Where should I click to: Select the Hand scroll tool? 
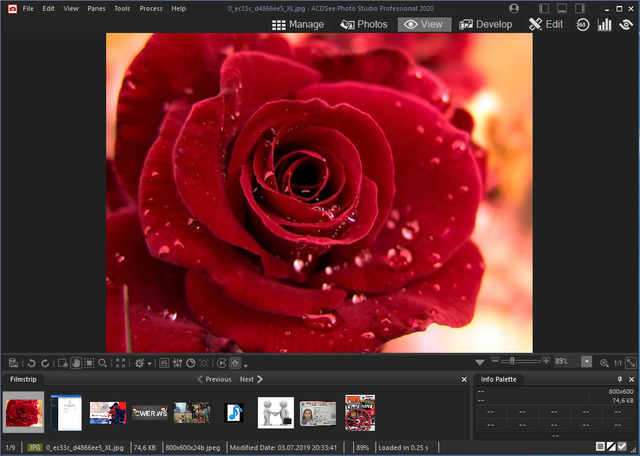pyautogui.click(x=76, y=362)
